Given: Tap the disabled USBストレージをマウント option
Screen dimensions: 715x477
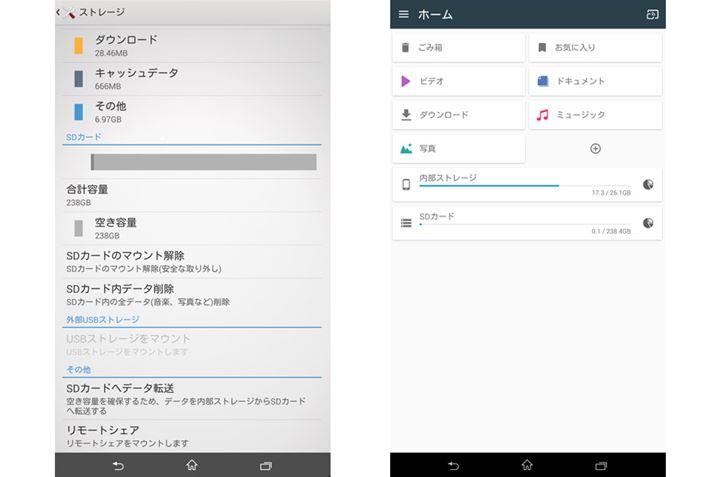Looking at the screenshot, I should pyautogui.click(x=192, y=345).
